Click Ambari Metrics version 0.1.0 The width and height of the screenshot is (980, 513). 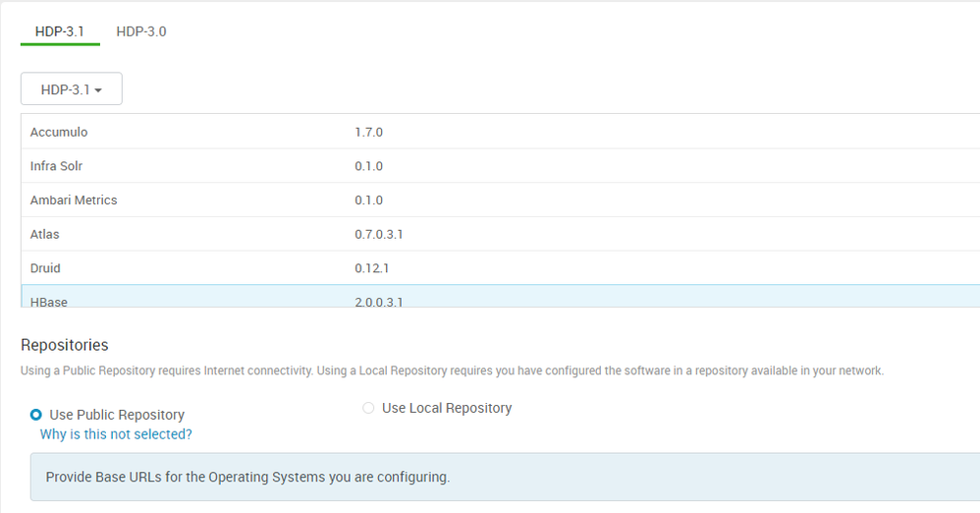click(x=369, y=200)
